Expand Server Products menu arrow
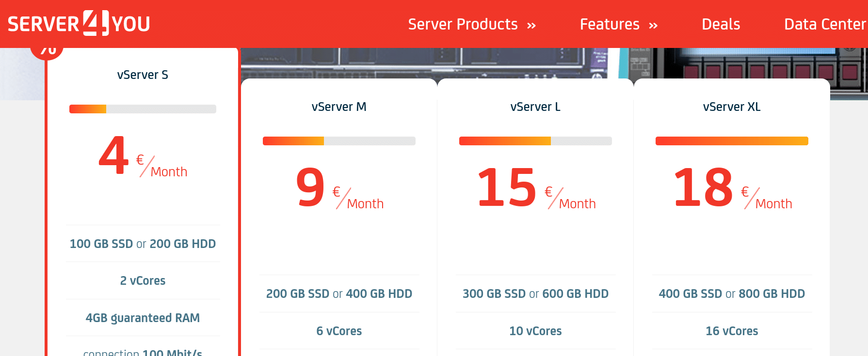868x356 pixels. [x=531, y=26]
